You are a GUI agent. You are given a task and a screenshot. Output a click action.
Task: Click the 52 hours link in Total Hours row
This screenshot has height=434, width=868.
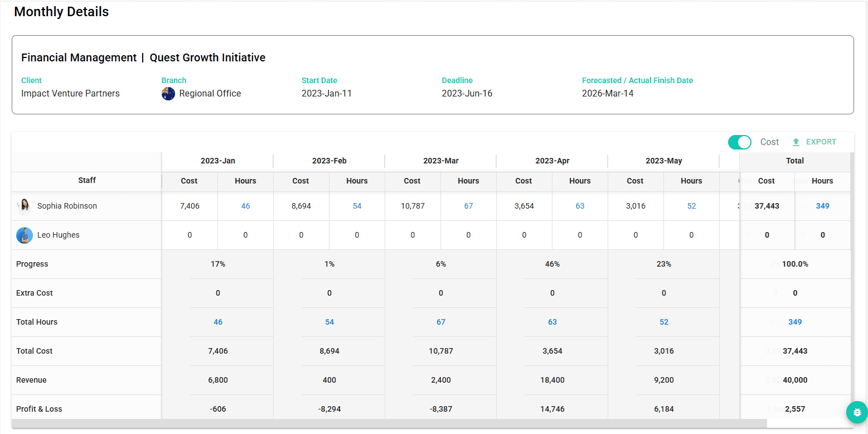coord(663,322)
